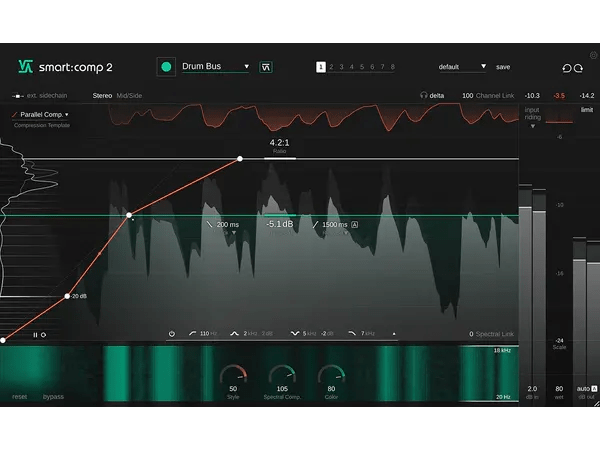Click the delta headphones icon
This screenshot has height=450, width=600.
pyautogui.click(x=423, y=95)
